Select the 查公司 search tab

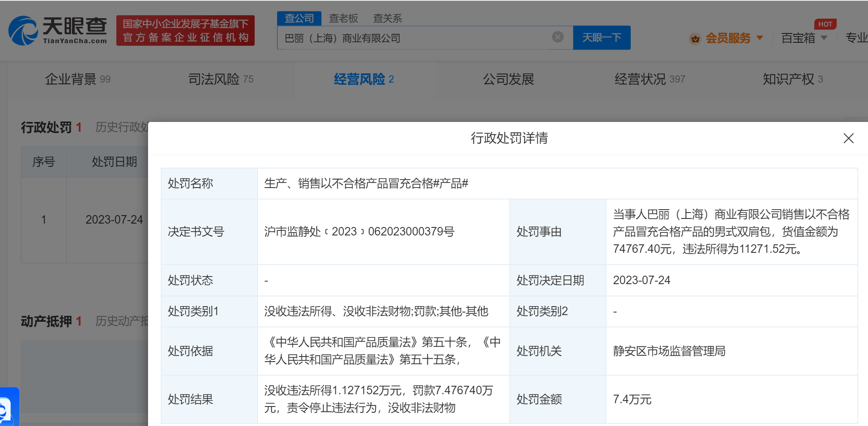pos(299,18)
